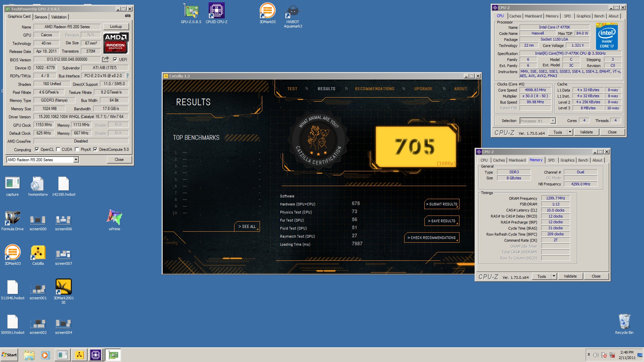Open the 3DMark03 desktop shortcut
This screenshot has height=362, width=644.
[x=12, y=255]
